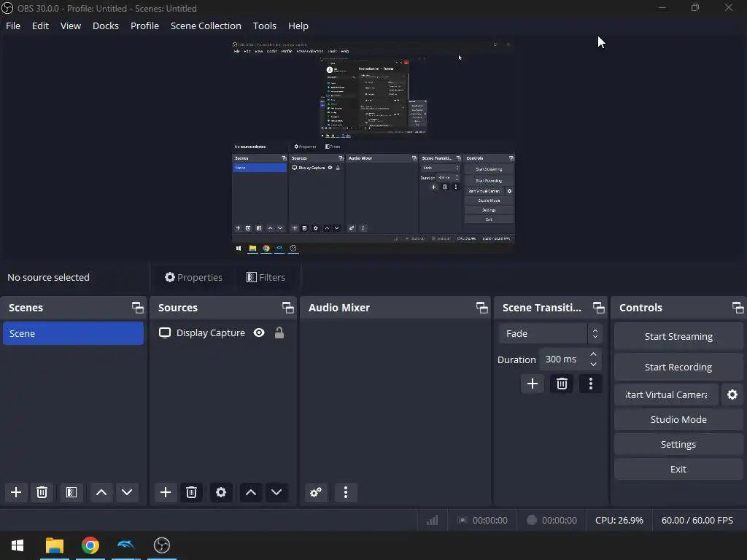This screenshot has width=747, height=560.
Task: Click OBS icon in taskbar
Action: pos(161,545)
